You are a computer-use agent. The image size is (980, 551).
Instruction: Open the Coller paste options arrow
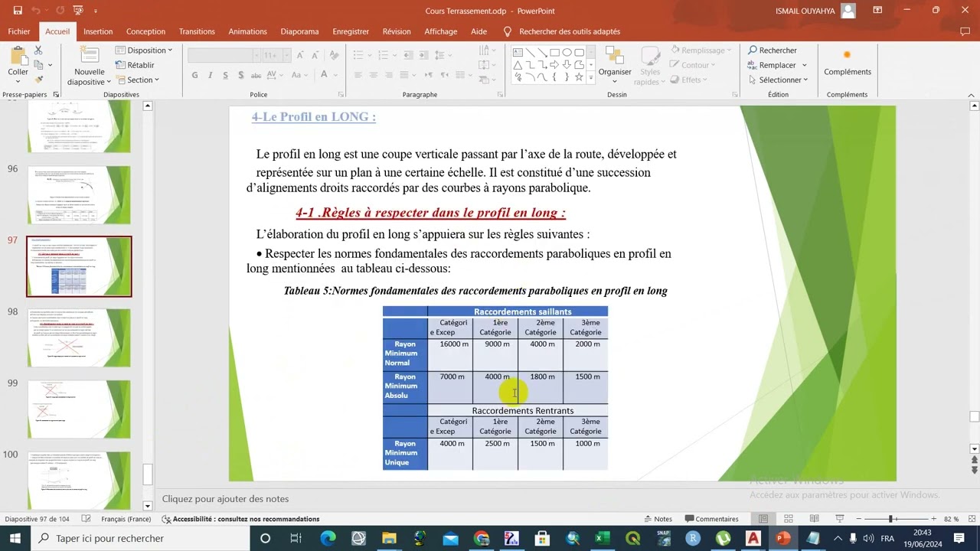[18, 82]
